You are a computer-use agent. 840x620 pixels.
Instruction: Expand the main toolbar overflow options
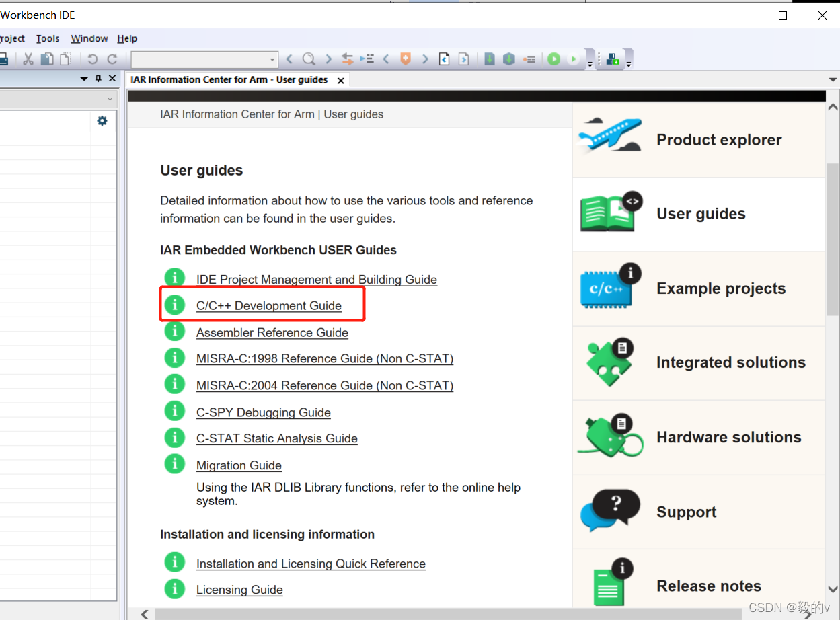[x=590, y=64]
